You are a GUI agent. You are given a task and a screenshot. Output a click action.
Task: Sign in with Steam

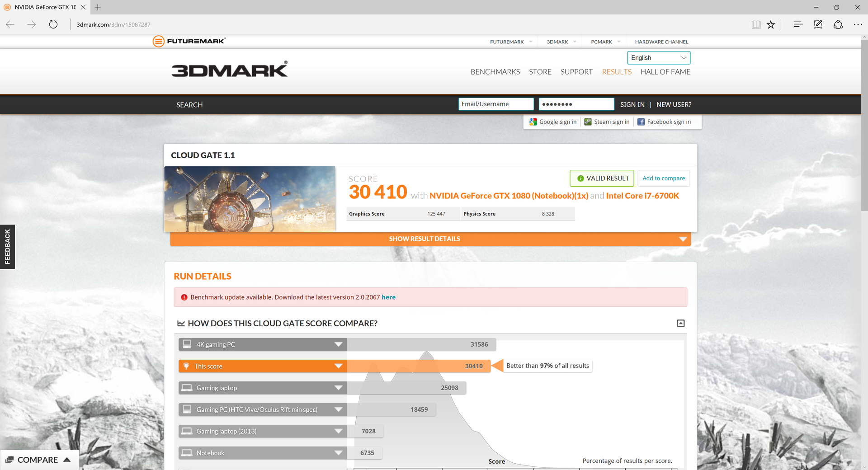[607, 122]
